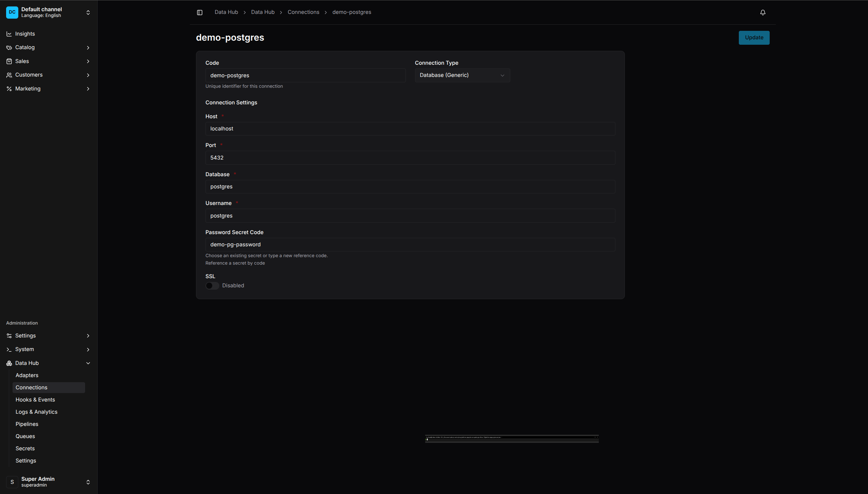Open the Connection Type dropdown
The width and height of the screenshot is (868, 494).
click(462, 75)
